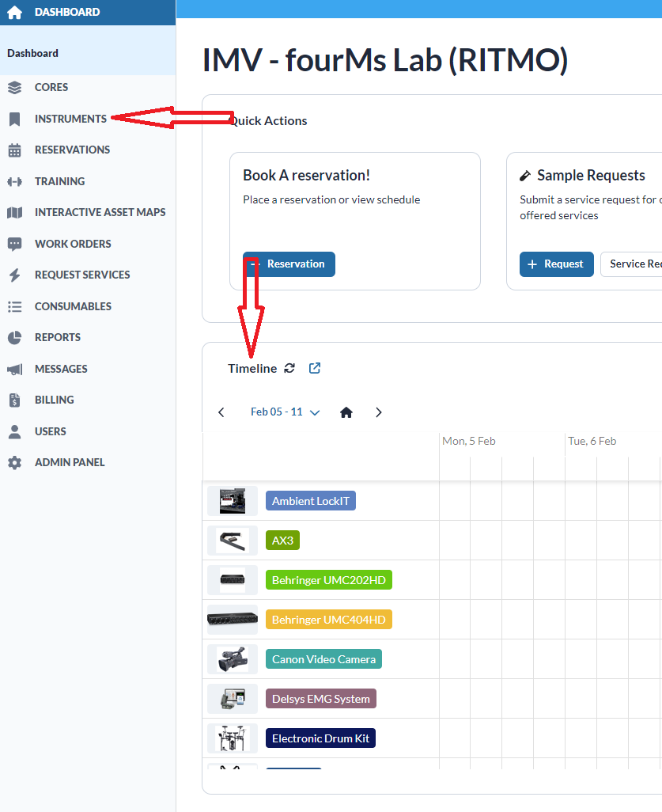Open Timeline in new window icon
Screen dimensions: 662x812
[315, 368]
